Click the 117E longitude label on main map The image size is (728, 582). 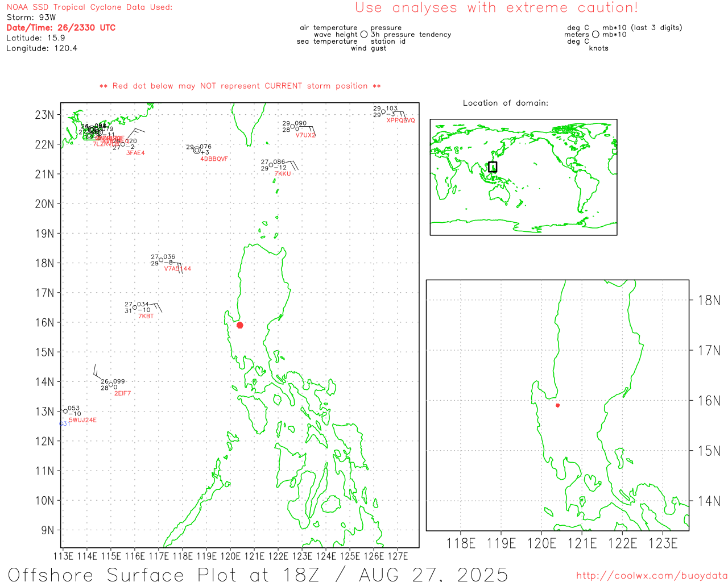(x=158, y=556)
